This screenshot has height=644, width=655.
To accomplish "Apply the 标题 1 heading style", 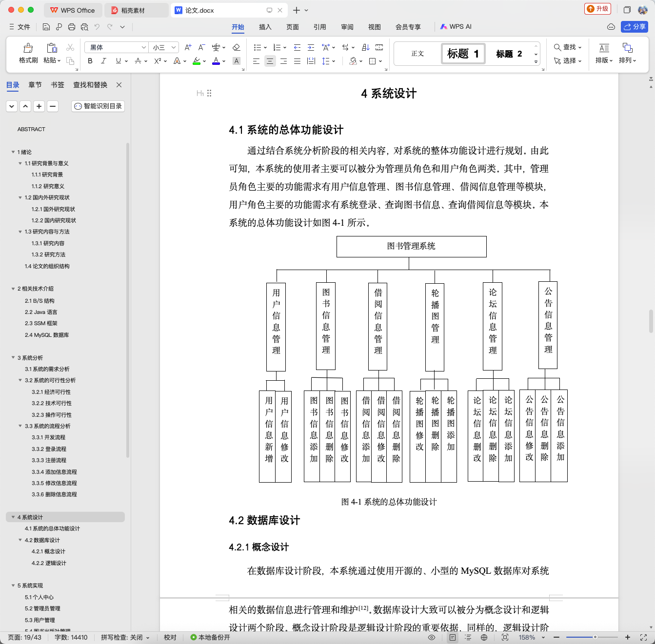I will pos(463,54).
